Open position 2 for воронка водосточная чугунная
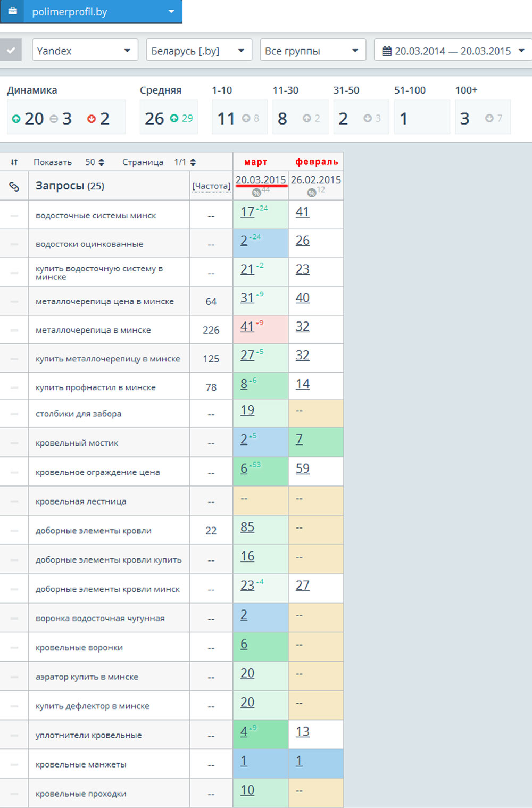 point(244,615)
